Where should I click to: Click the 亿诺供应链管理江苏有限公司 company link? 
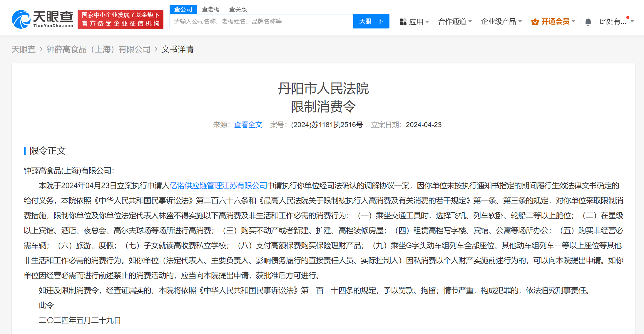click(218, 186)
